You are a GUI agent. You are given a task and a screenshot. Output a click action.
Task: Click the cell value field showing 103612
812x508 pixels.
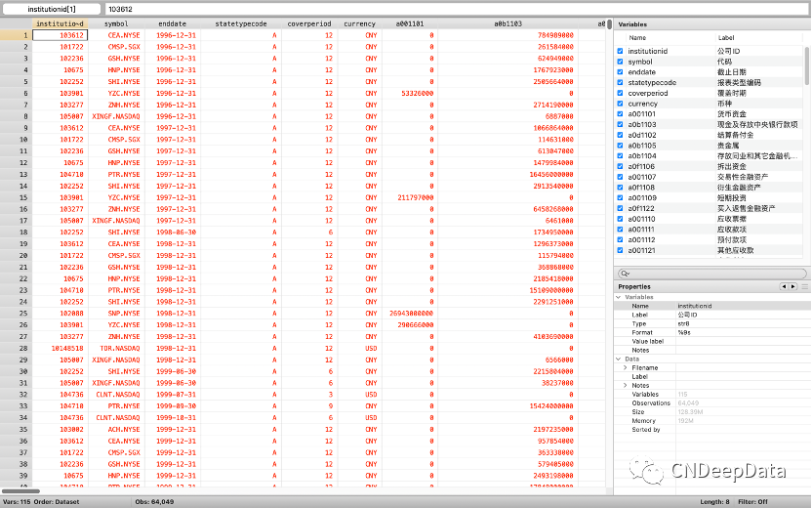(457, 10)
